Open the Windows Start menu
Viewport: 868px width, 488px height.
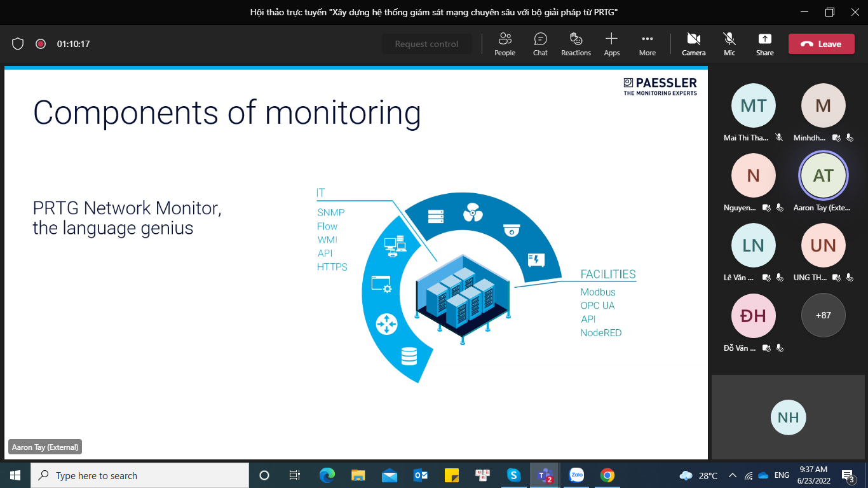tap(15, 475)
